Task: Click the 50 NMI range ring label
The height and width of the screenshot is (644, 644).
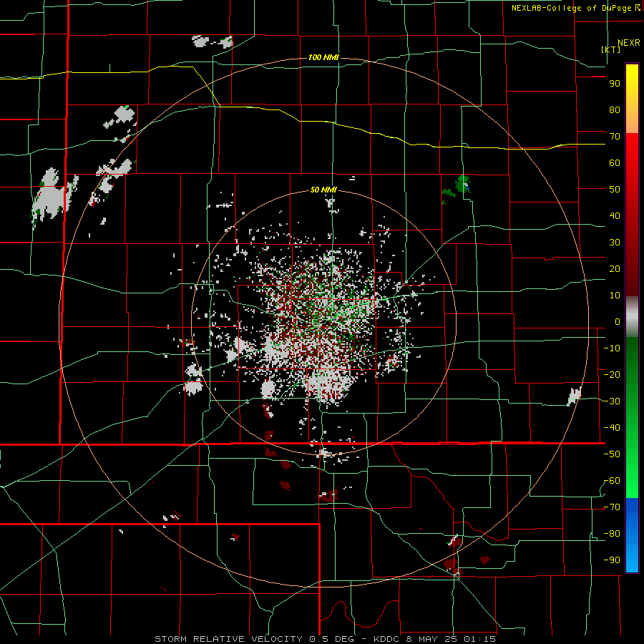Action: point(323,190)
